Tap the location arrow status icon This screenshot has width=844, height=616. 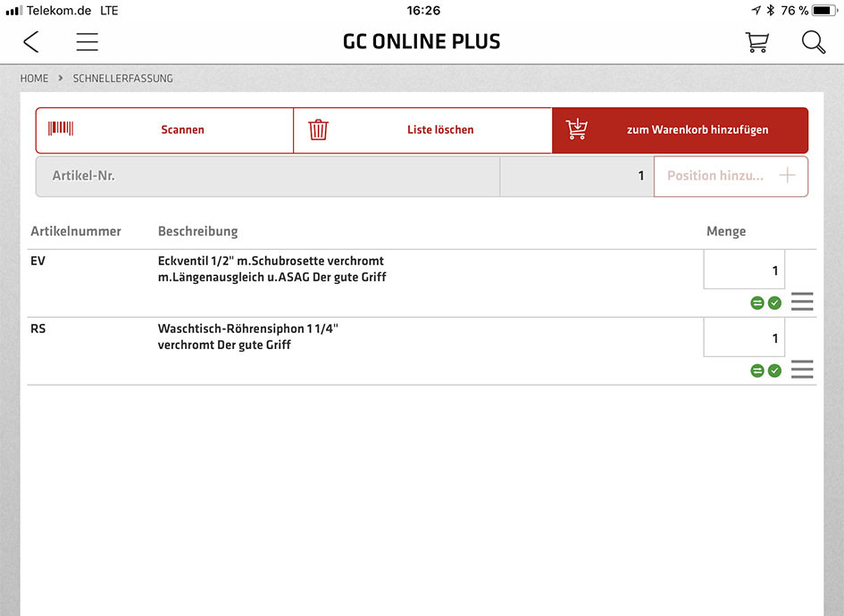coord(756,10)
